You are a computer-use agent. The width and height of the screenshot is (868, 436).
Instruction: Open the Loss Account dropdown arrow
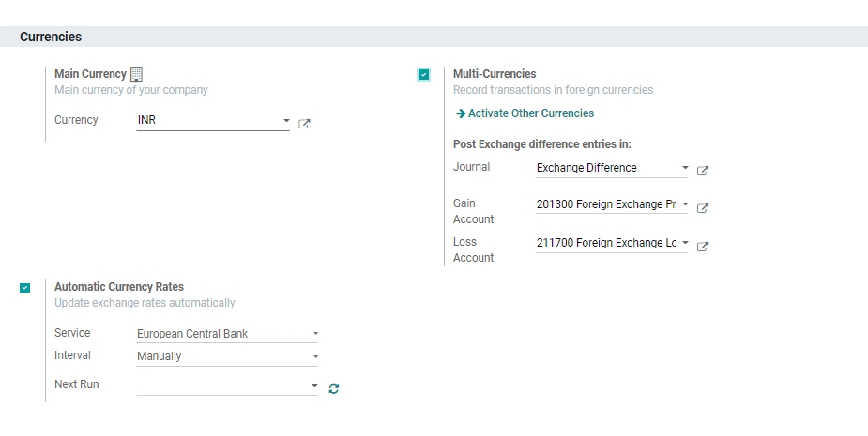(685, 243)
